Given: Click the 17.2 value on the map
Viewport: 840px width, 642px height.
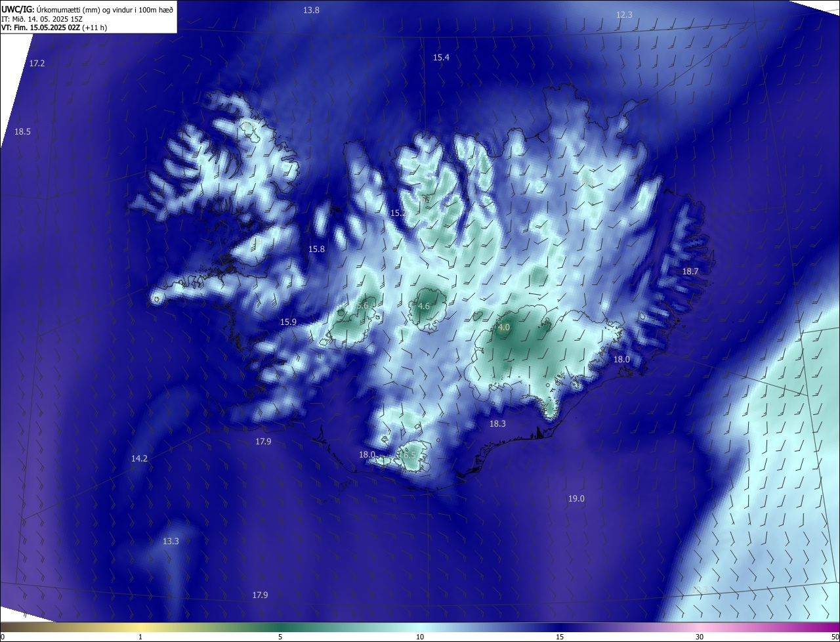Looking at the screenshot, I should pyautogui.click(x=37, y=63).
